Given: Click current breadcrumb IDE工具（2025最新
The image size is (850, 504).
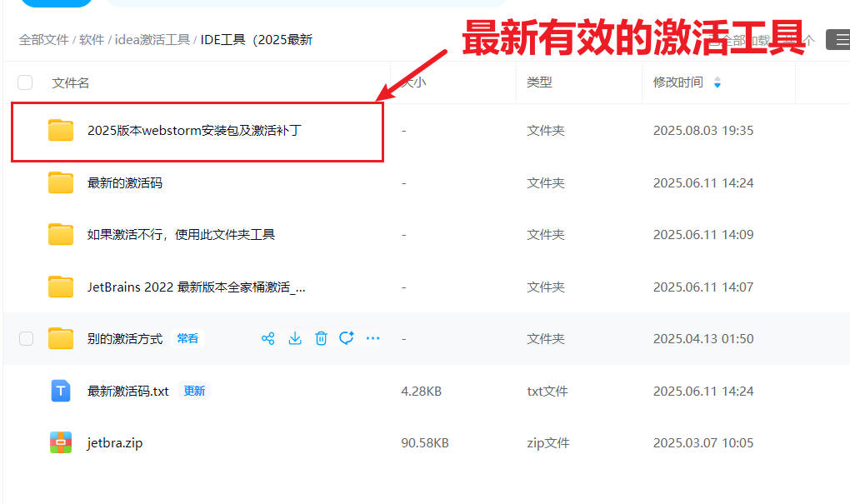Looking at the screenshot, I should (x=257, y=39).
